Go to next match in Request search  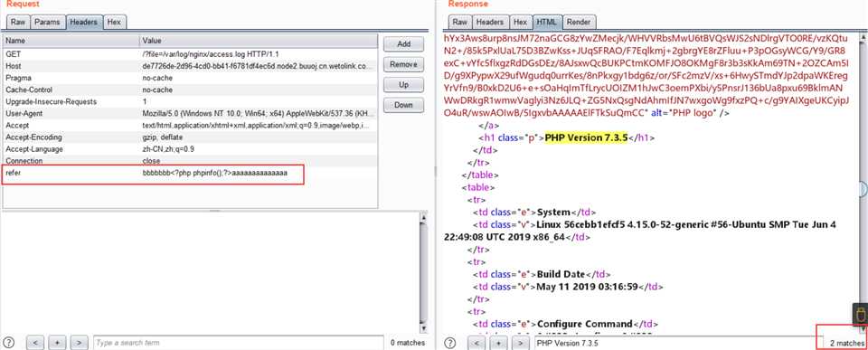(x=80, y=343)
